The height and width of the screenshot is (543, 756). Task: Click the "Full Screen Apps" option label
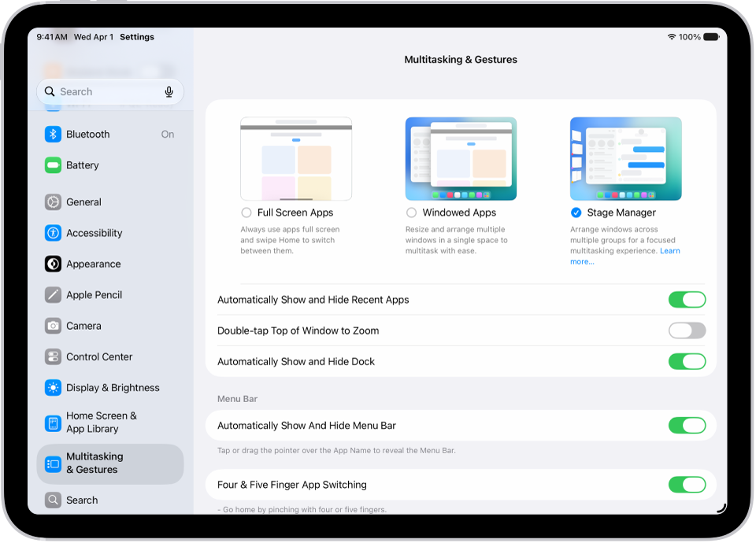click(x=295, y=212)
